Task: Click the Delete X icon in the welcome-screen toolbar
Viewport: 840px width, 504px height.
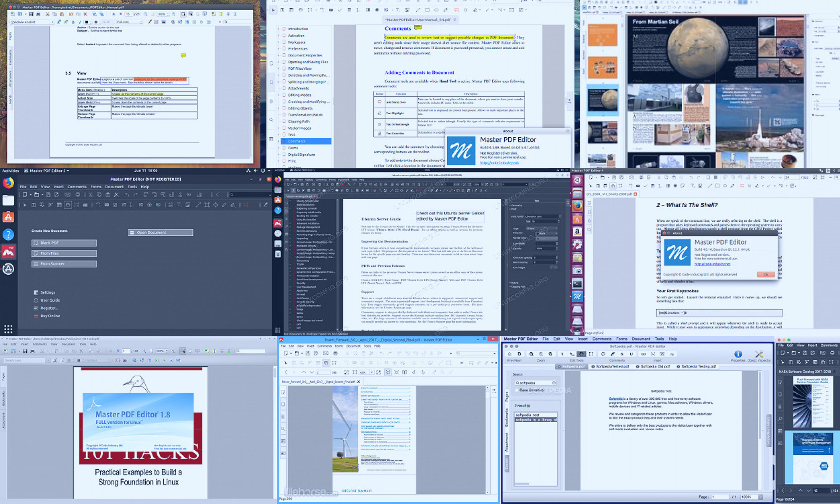Action: [116, 194]
